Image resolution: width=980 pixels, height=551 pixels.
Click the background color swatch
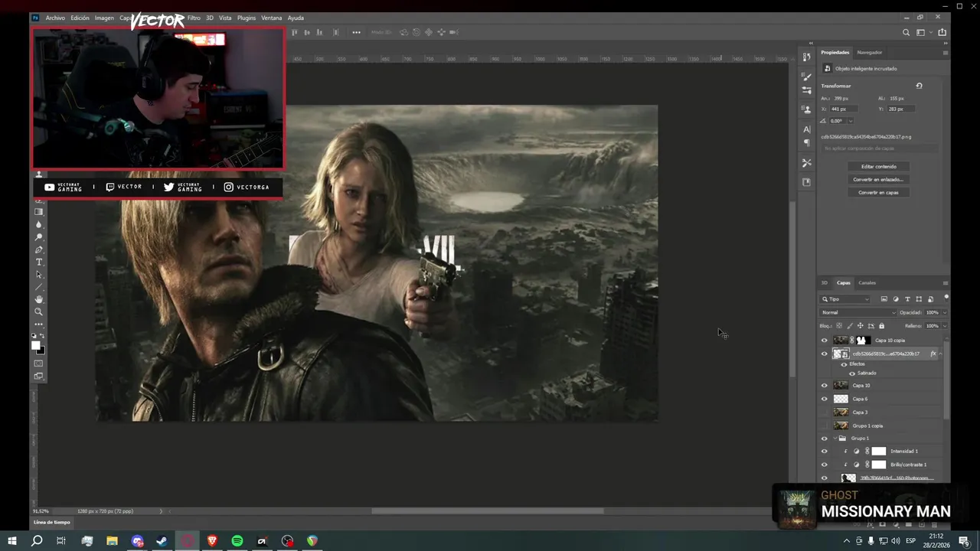click(x=41, y=350)
